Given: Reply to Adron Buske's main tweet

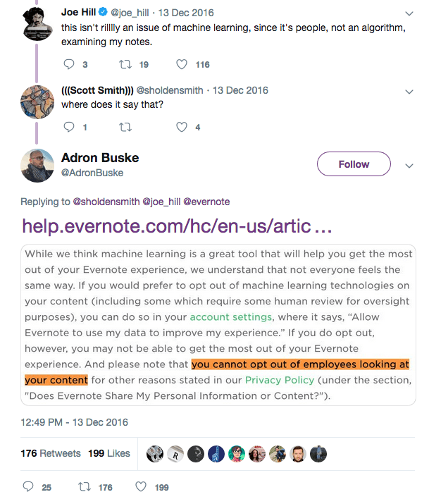Looking at the screenshot, I should (x=29, y=486).
